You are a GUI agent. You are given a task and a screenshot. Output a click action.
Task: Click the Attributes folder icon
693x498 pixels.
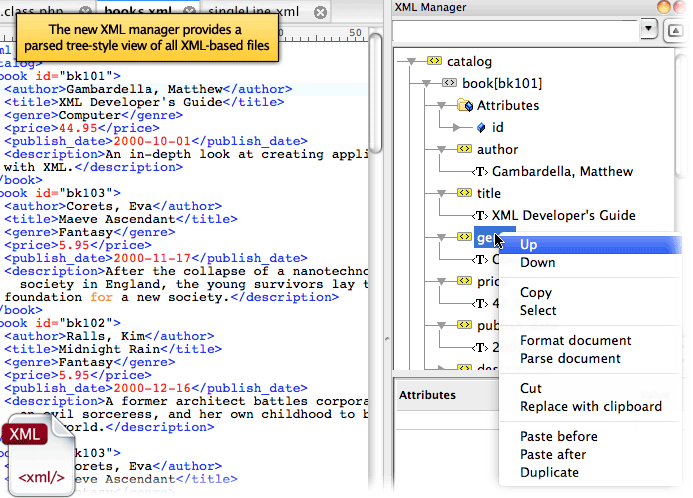tap(465, 105)
